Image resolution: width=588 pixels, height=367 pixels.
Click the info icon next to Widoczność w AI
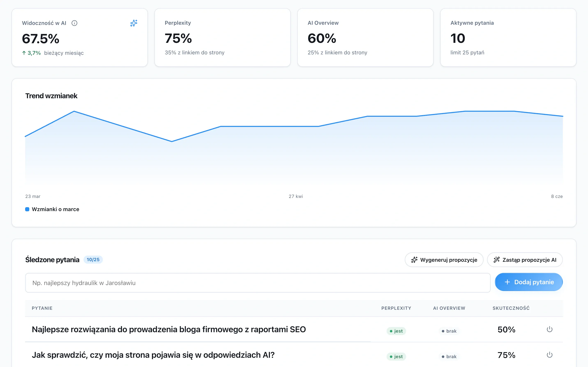74,23
